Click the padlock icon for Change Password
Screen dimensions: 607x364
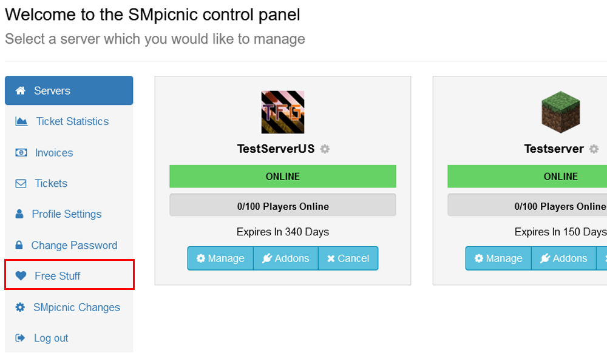(x=19, y=245)
